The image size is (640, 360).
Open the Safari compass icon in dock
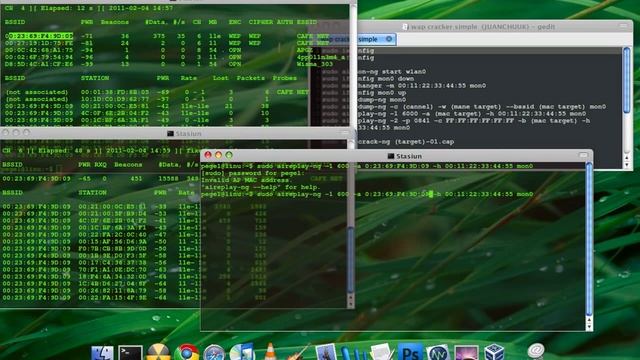[x=214, y=353]
